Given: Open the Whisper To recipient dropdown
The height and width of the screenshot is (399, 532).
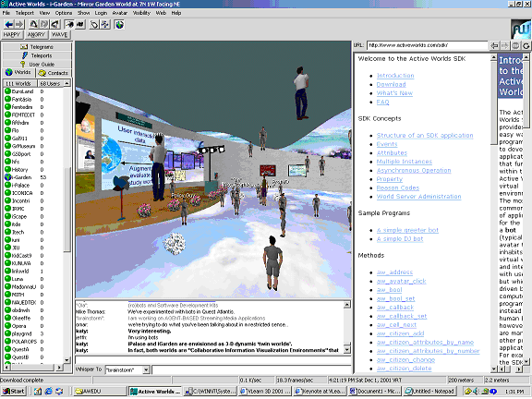Looking at the screenshot, I should [146, 369].
